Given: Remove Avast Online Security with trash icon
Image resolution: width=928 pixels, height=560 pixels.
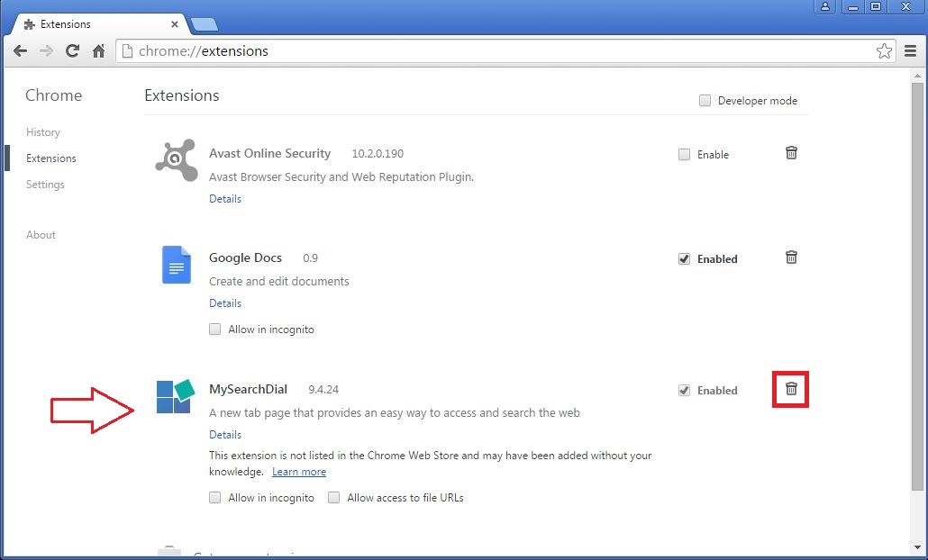Looking at the screenshot, I should coord(791,152).
